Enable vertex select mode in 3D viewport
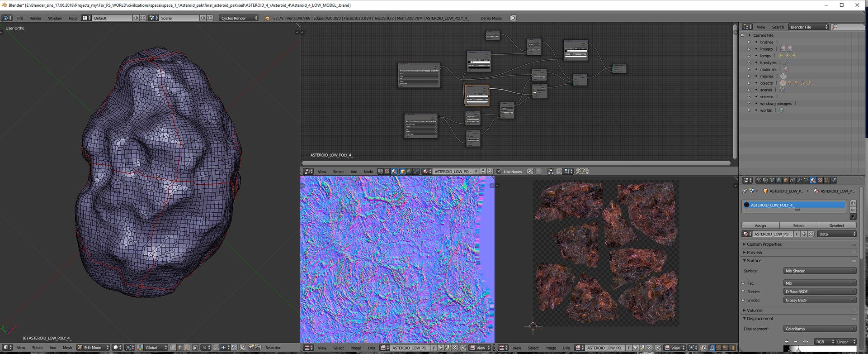Screen dimensions: 868x354 (173, 348)
